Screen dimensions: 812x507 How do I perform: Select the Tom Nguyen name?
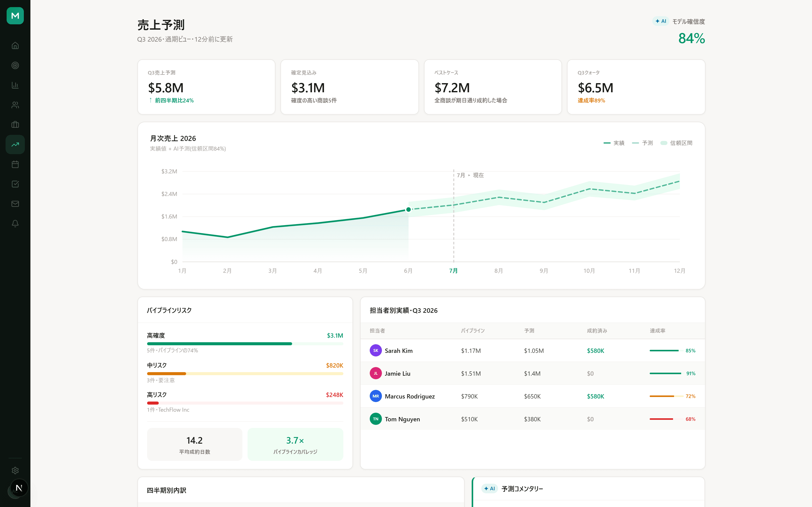coord(402,419)
